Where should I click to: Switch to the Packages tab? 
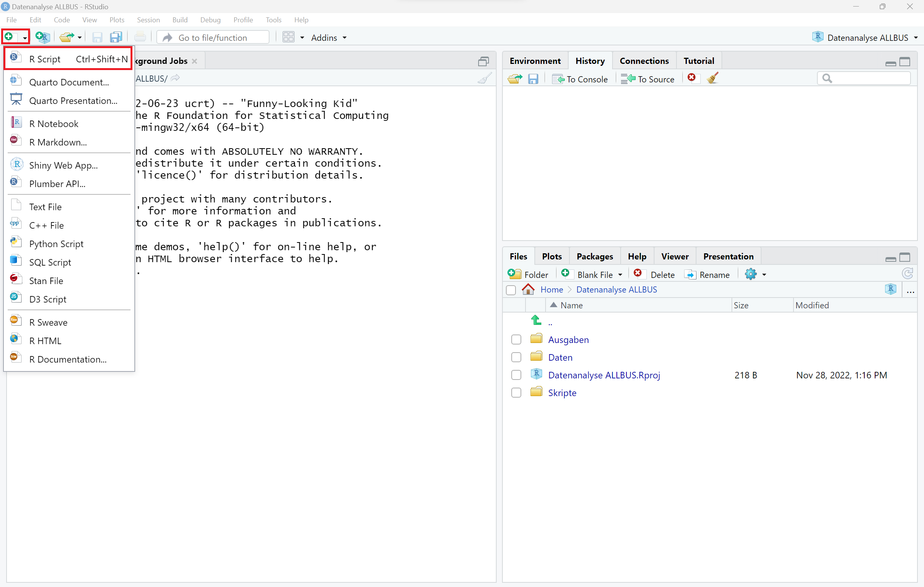pyautogui.click(x=594, y=256)
